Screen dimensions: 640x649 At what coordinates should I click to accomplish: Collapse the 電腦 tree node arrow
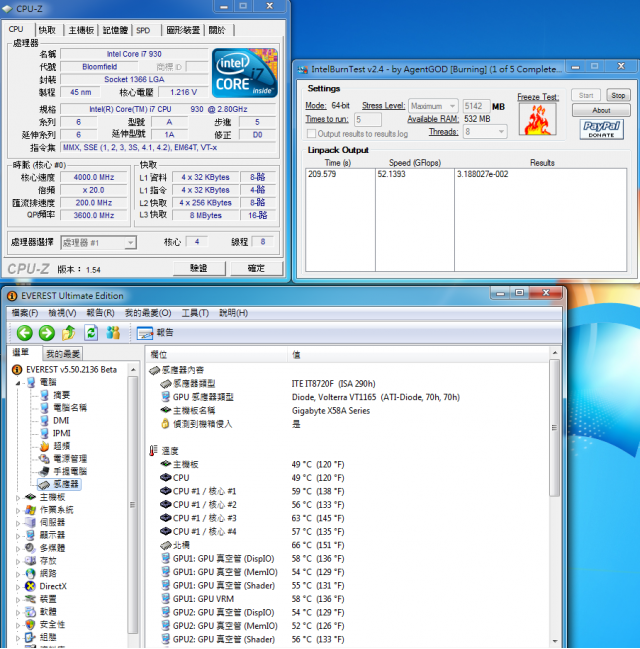[x=18, y=383]
